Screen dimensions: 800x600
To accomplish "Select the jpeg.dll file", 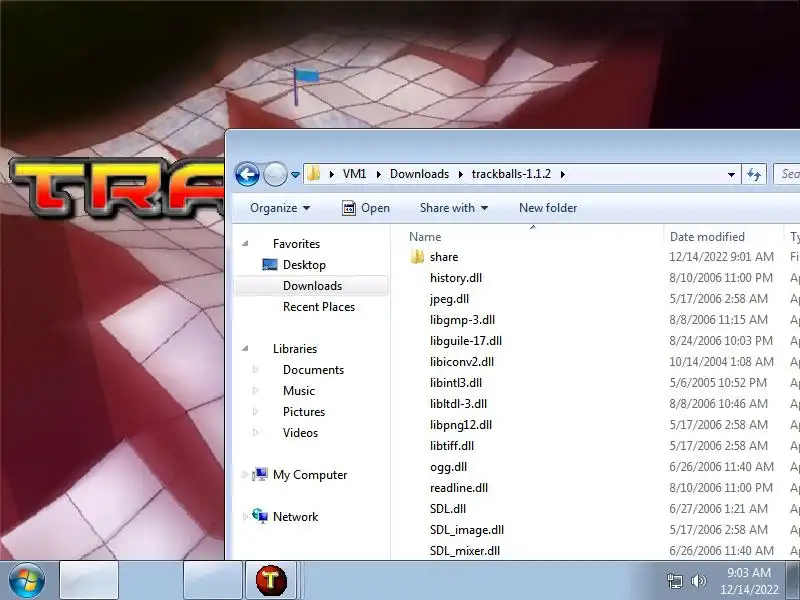I will (x=449, y=299).
